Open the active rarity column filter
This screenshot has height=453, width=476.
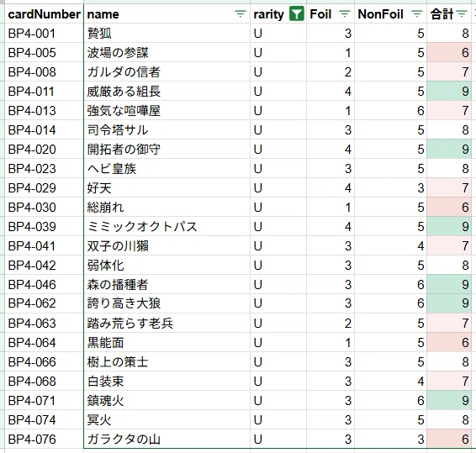(297, 14)
